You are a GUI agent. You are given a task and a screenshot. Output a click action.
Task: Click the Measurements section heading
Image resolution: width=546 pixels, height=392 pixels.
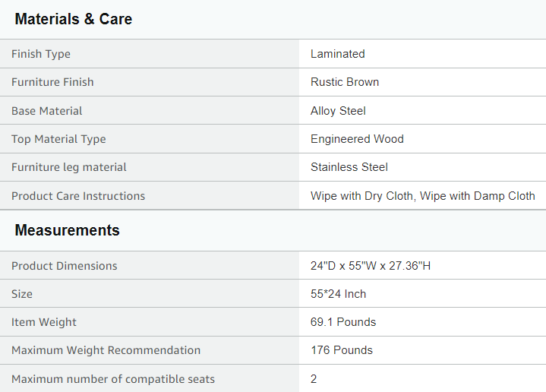[68, 230]
